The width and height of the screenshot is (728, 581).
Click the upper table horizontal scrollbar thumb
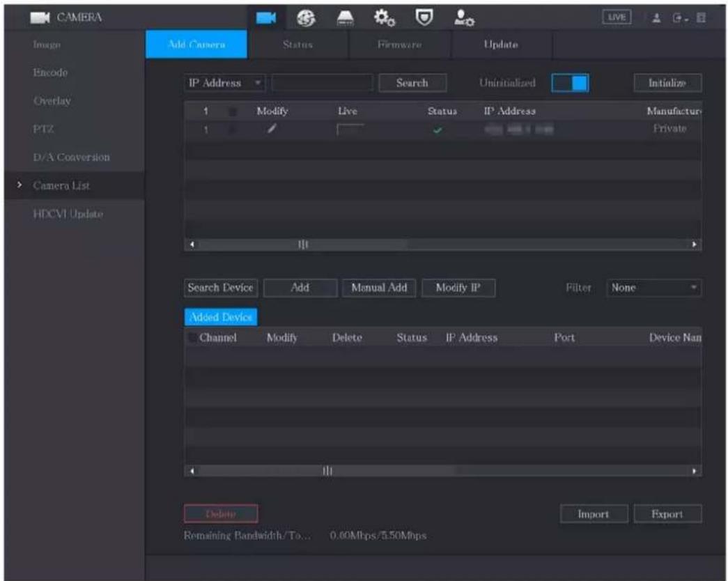tap(303, 245)
